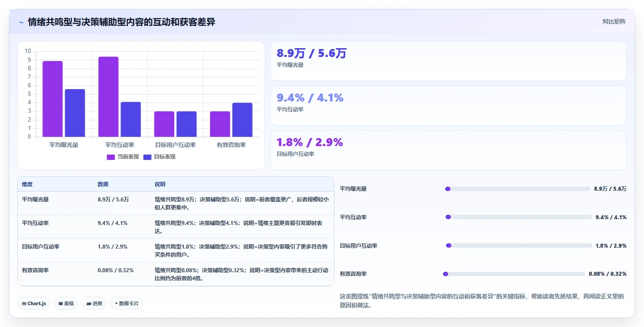Click the lightning icon beside the title
The height and width of the screenshot is (327, 644).
[x=21, y=22]
